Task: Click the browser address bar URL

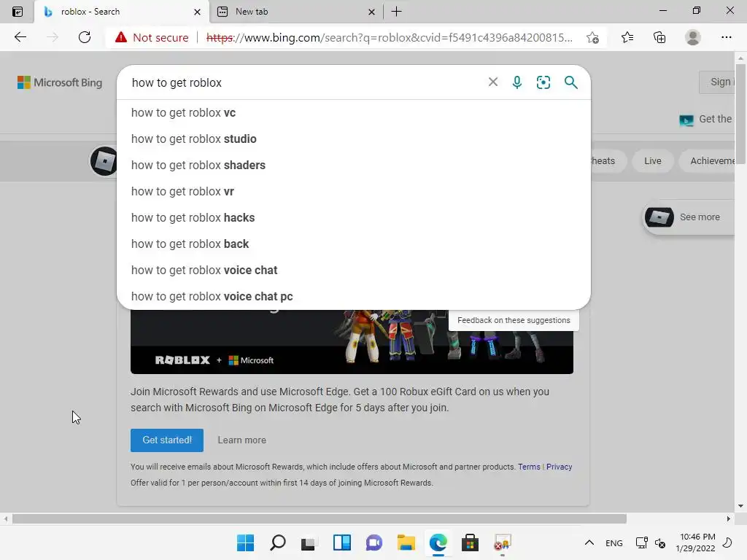Action: [x=390, y=38]
